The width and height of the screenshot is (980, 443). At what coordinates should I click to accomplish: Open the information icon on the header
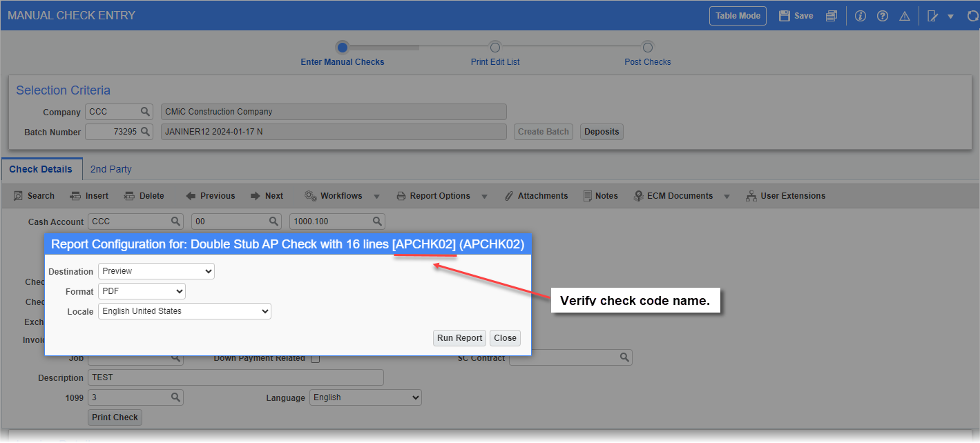click(x=860, y=15)
